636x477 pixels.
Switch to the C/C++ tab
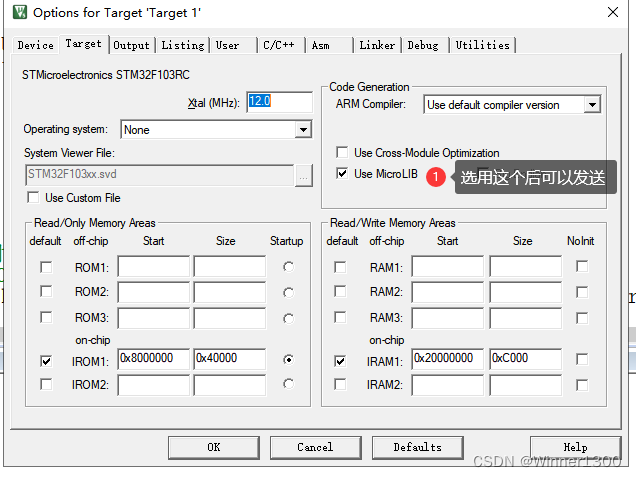coord(279,45)
